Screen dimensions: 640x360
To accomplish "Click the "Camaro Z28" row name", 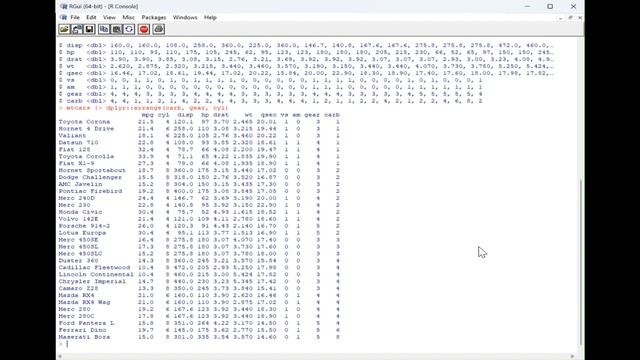I will 78,288.
